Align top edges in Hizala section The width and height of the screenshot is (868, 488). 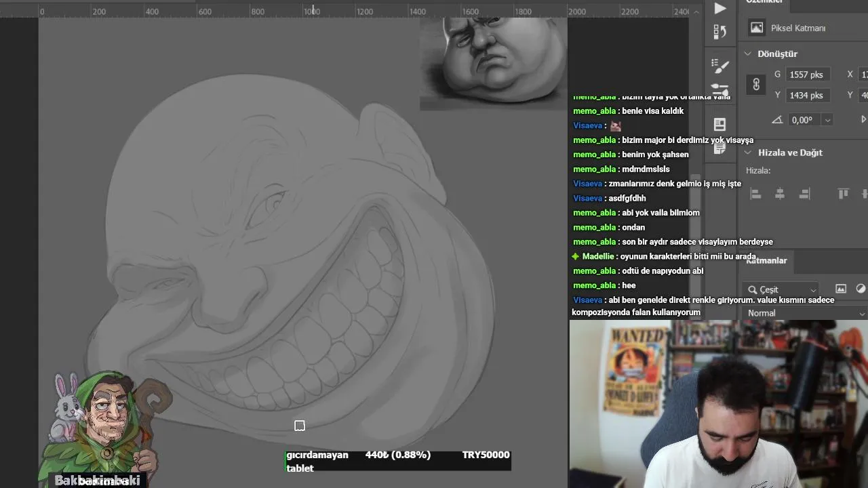[x=843, y=194]
